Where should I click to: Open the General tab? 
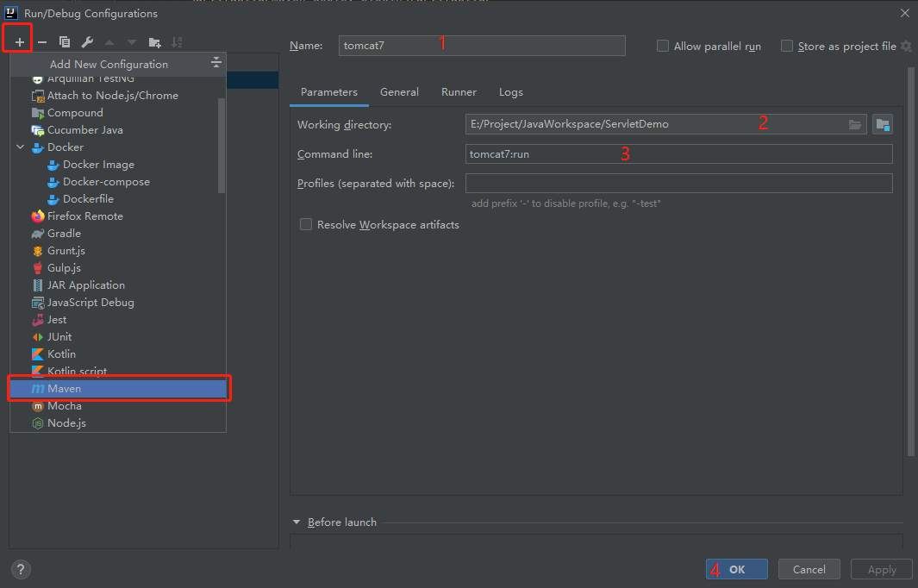click(x=399, y=92)
